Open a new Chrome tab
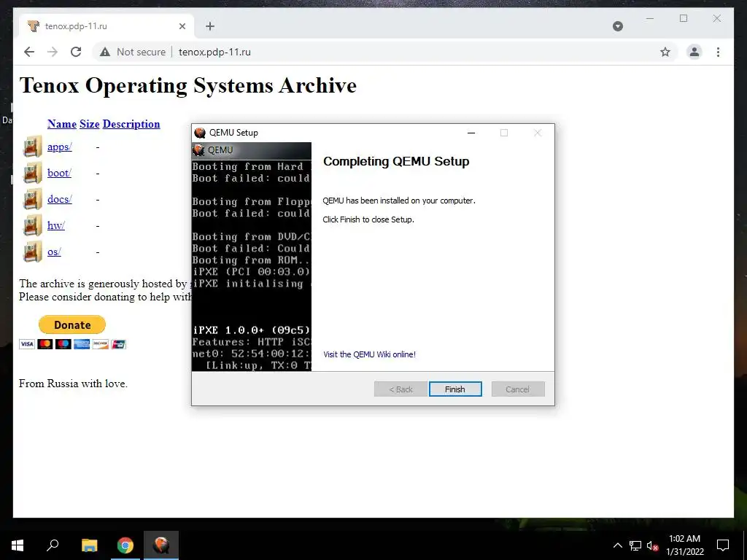747x560 pixels. click(210, 26)
